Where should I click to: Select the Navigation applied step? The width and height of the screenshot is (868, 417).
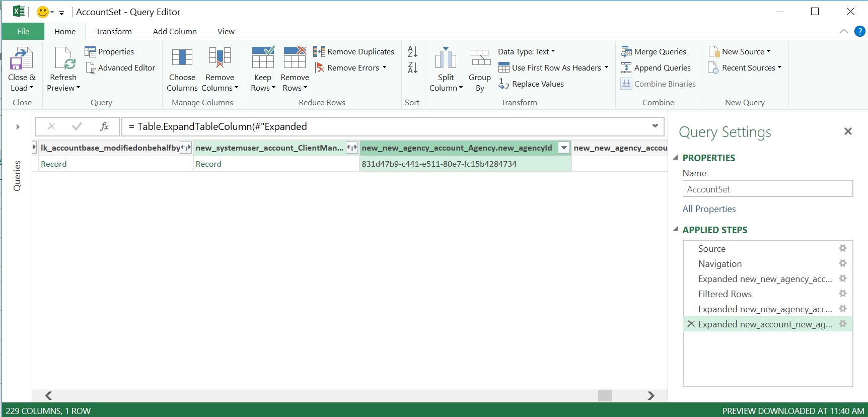click(767, 263)
